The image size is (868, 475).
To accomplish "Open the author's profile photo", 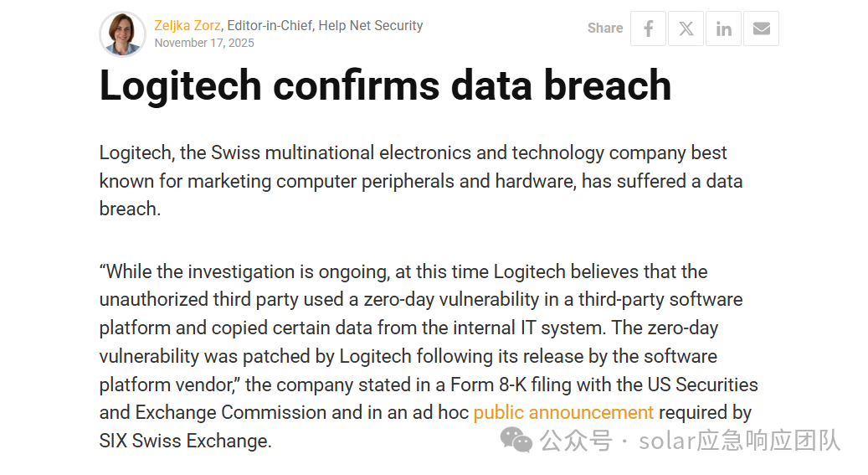I will click(122, 34).
